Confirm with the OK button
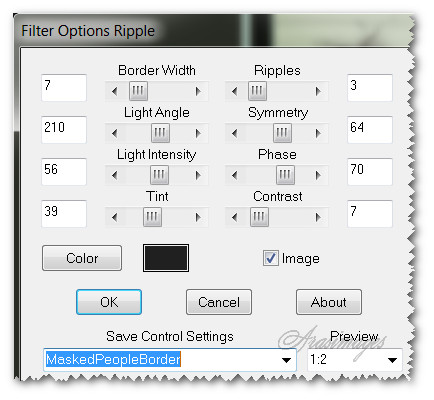The height and width of the screenshot is (400, 434). [x=109, y=302]
